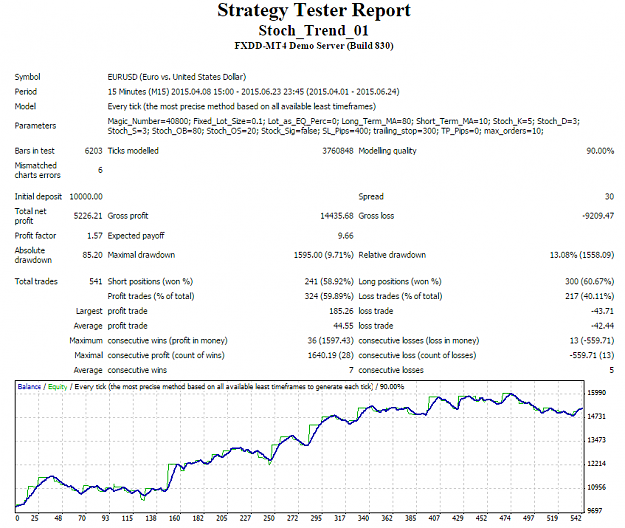Select the 'Profit trades (% of total)' label

tap(151, 296)
